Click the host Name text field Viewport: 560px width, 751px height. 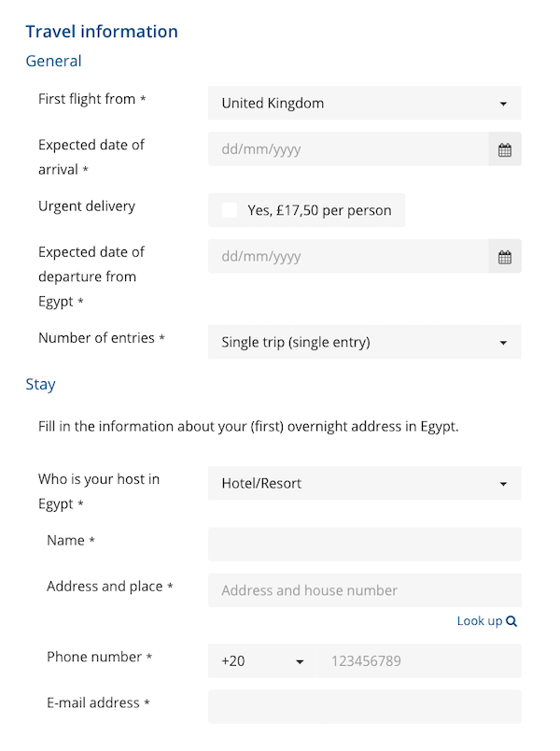coord(364,544)
